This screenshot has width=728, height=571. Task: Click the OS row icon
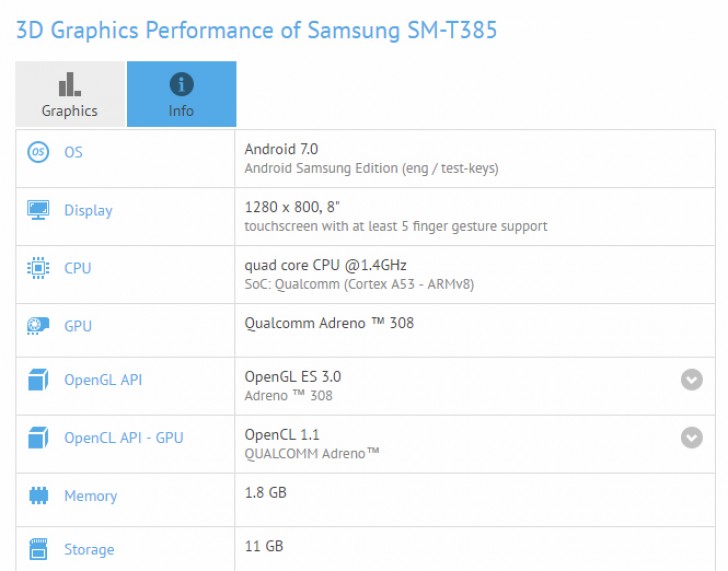pos(39,152)
